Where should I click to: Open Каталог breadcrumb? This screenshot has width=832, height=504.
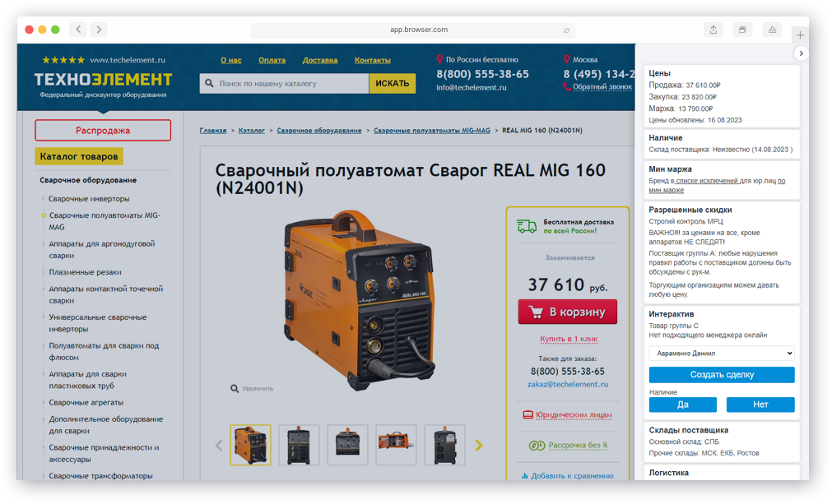(x=252, y=131)
